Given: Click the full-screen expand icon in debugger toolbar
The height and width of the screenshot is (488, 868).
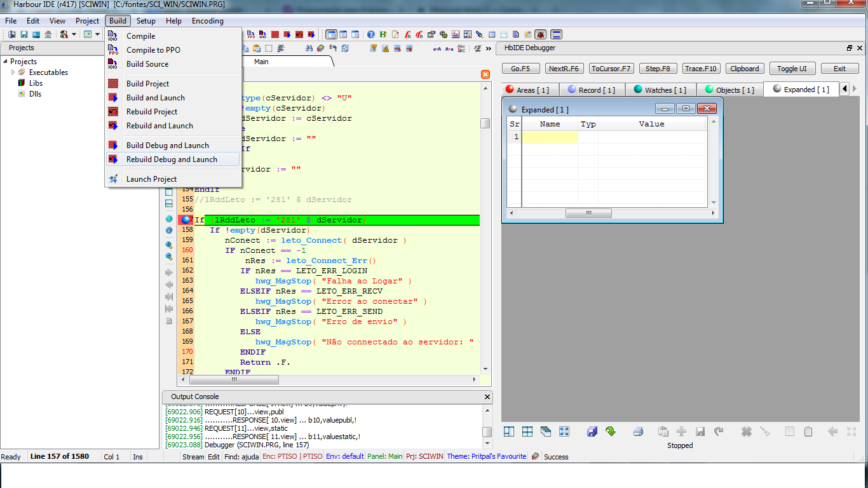Looking at the screenshot, I should click(564, 431).
